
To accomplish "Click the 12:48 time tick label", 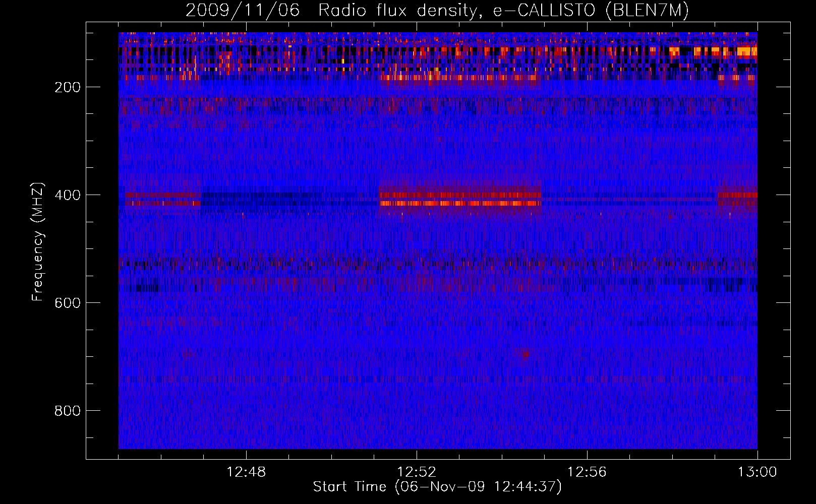I will (x=246, y=472).
